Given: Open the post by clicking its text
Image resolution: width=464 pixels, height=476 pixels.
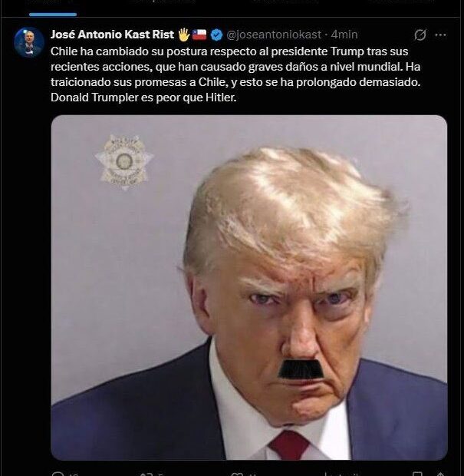Looking at the screenshot, I should click(x=235, y=74).
